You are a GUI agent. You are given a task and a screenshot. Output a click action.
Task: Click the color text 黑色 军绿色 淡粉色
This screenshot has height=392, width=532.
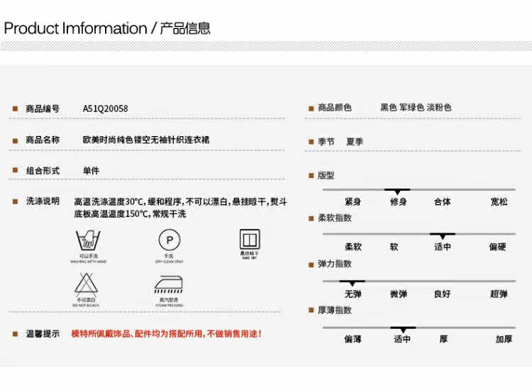point(416,108)
